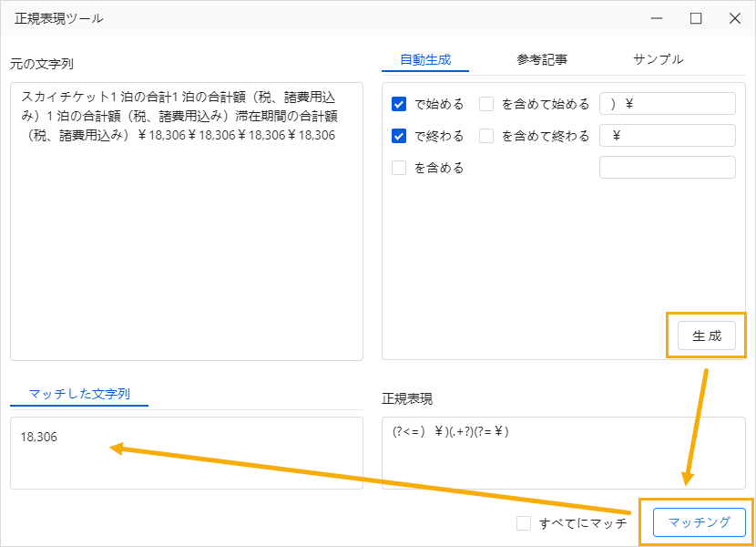Click the 生成 button
The height and width of the screenshot is (547, 756).
706,335
